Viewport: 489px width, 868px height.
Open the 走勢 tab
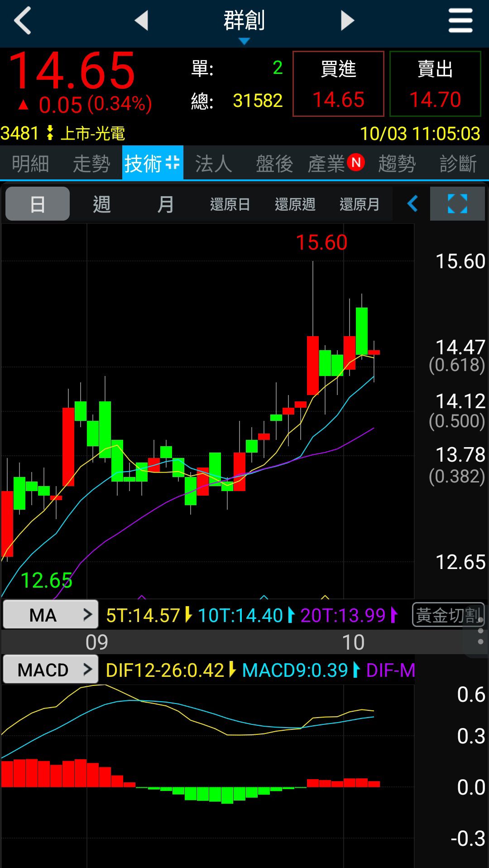(91, 164)
